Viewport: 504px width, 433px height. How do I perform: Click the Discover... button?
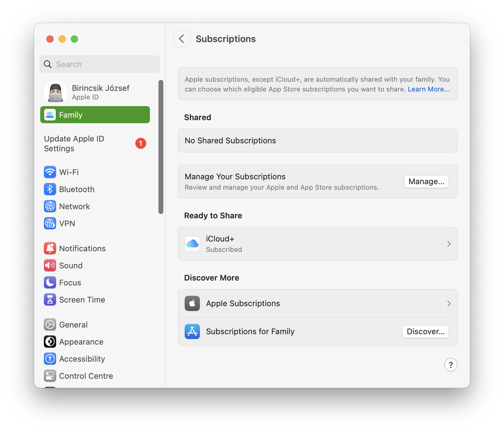click(425, 331)
